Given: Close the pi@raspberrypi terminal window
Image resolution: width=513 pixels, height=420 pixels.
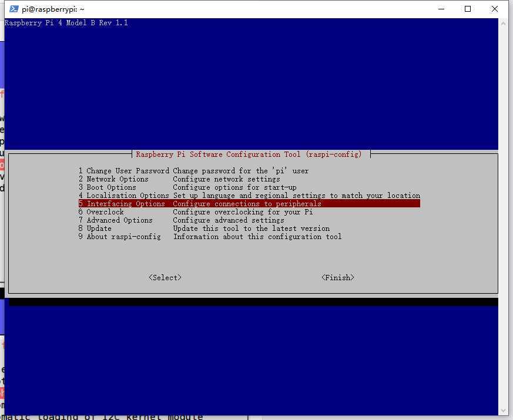Looking at the screenshot, I should click(495, 9).
